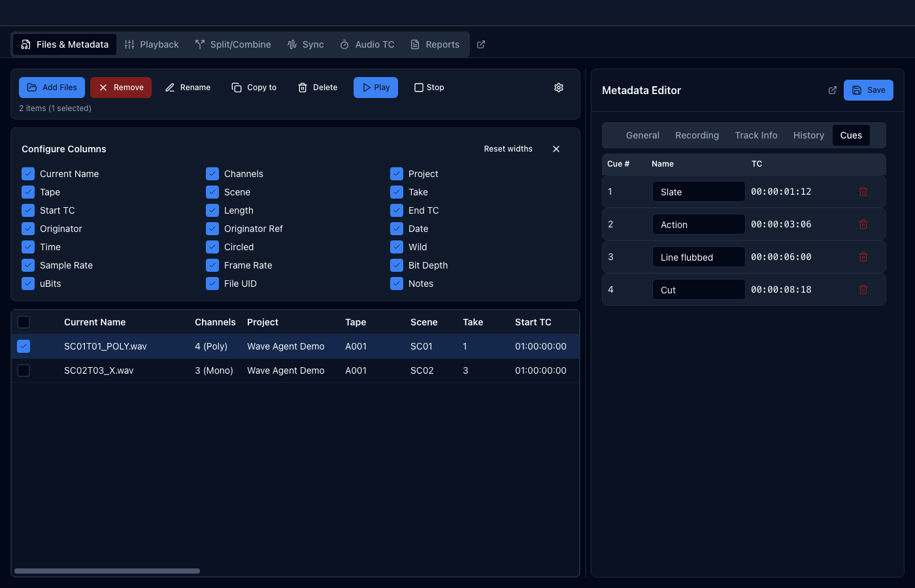Viewport: 915px width, 588px height.
Task: Toggle End TC column checkbox
Action: (397, 210)
